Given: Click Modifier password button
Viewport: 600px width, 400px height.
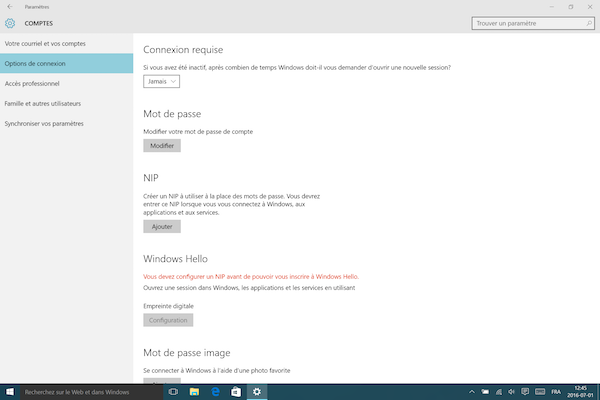Looking at the screenshot, I should [x=162, y=146].
